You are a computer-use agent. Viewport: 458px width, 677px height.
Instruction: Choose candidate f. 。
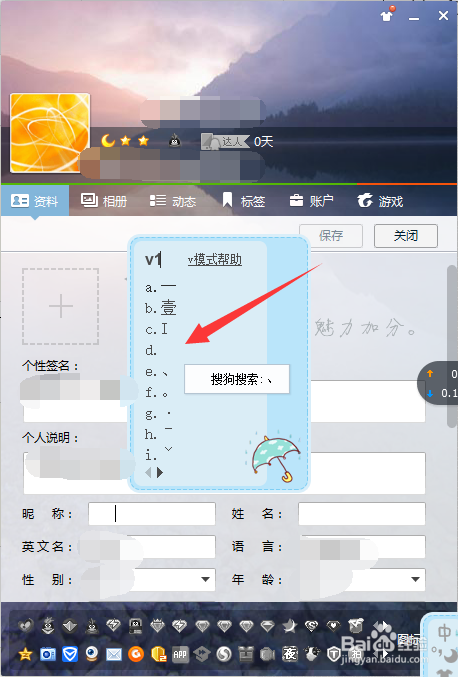click(156, 392)
